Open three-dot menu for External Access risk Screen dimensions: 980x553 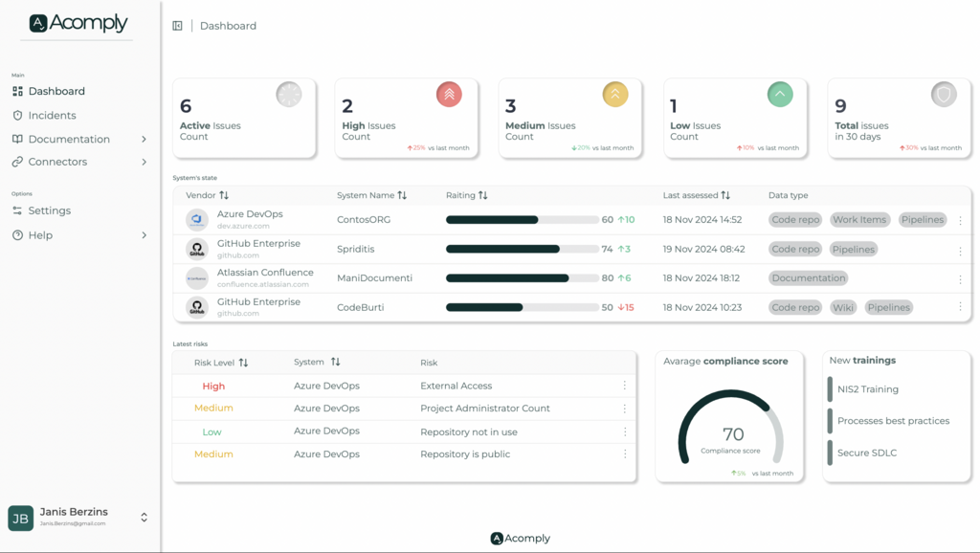tap(625, 386)
